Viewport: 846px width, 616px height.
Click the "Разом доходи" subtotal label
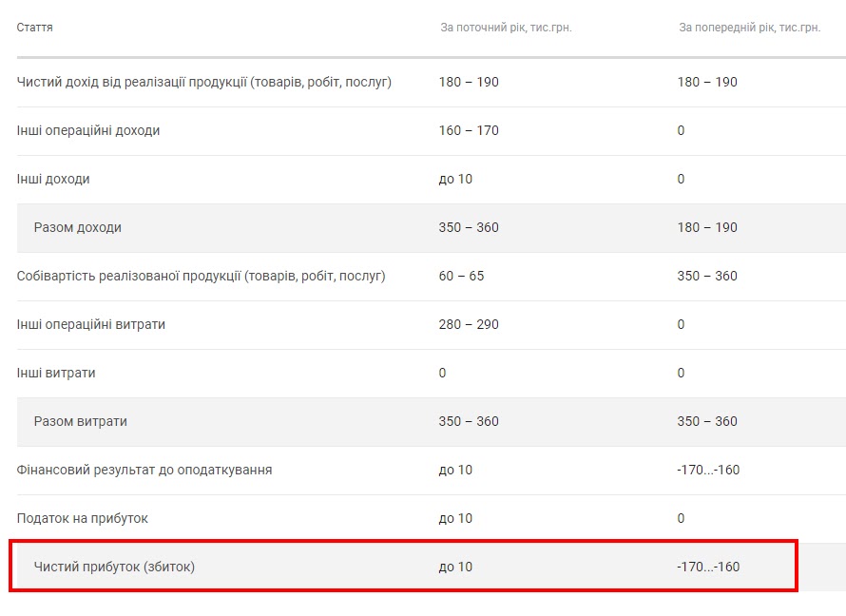point(78,227)
